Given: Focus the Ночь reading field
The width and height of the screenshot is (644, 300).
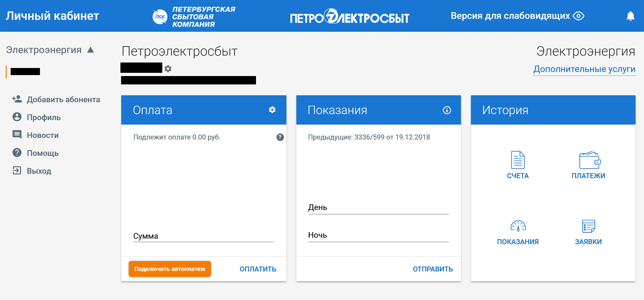Looking at the screenshot, I should pos(378,236).
